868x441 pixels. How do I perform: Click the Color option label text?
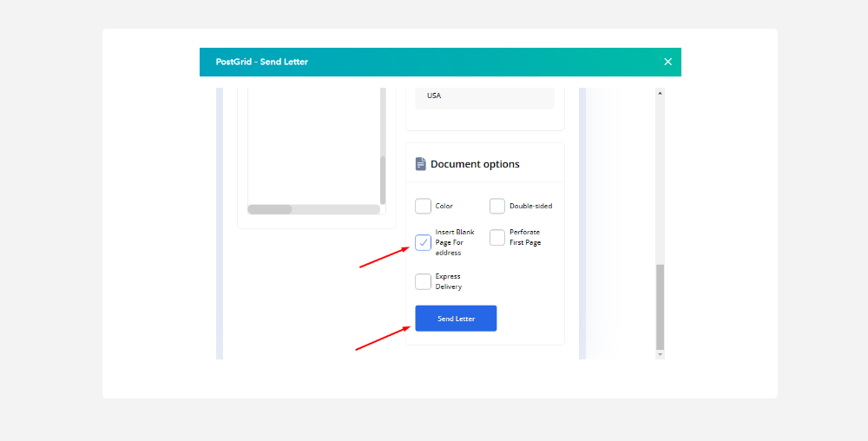pyautogui.click(x=444, y=207)
